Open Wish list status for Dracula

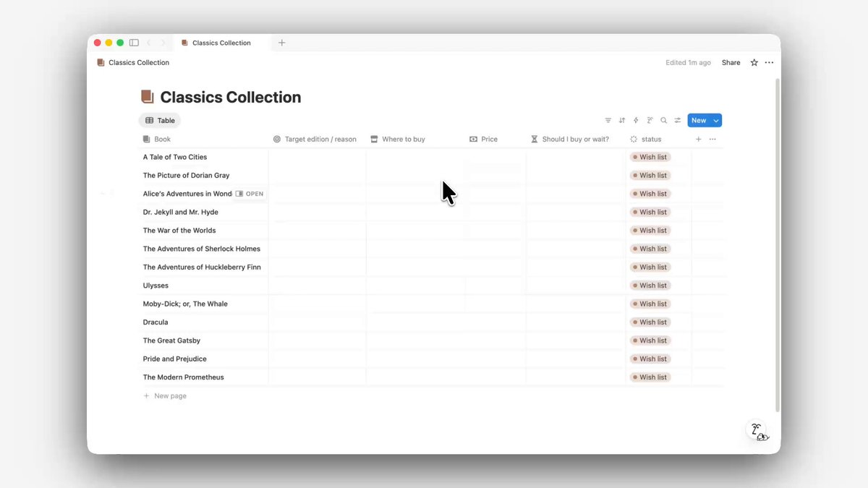[x=650, y=322]
